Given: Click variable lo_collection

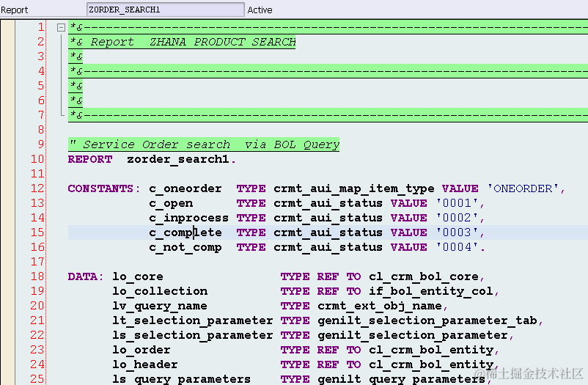Looking at the screenshot, I should click(x=160, y=291).
